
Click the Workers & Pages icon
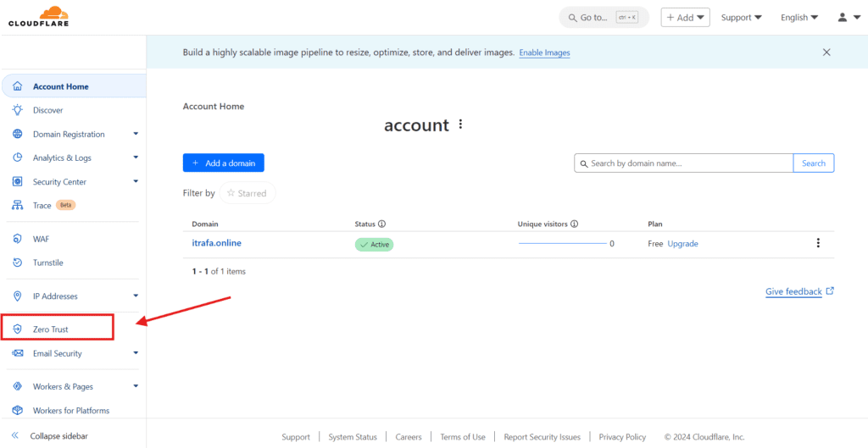pos(18,387)
